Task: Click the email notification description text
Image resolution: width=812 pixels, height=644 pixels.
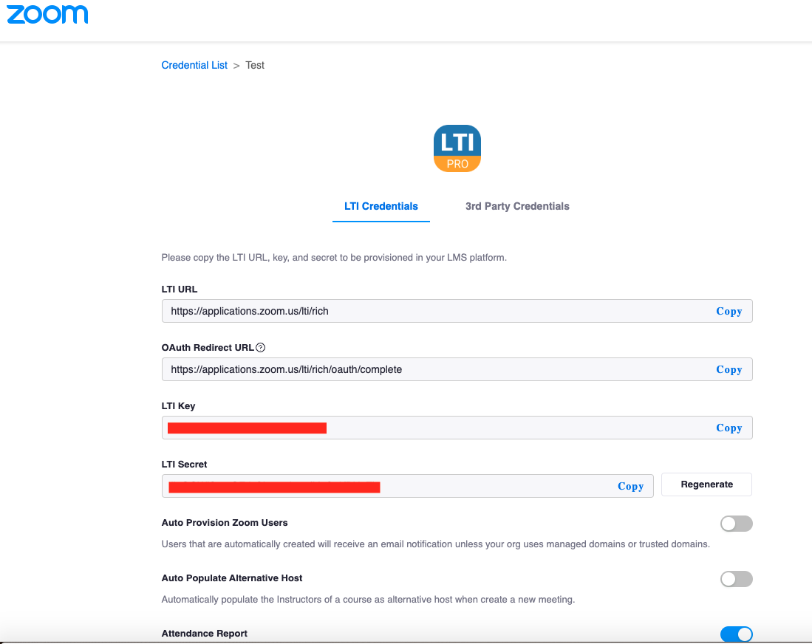Action: click(x=435, y=544)
